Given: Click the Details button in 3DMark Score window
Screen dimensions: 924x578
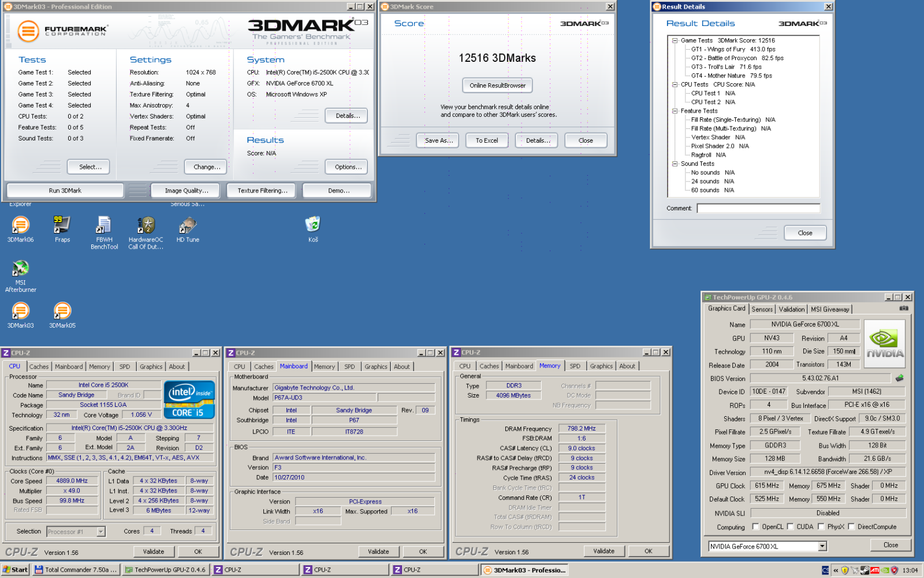Looking at the screenshot, I should click(538, 140).
